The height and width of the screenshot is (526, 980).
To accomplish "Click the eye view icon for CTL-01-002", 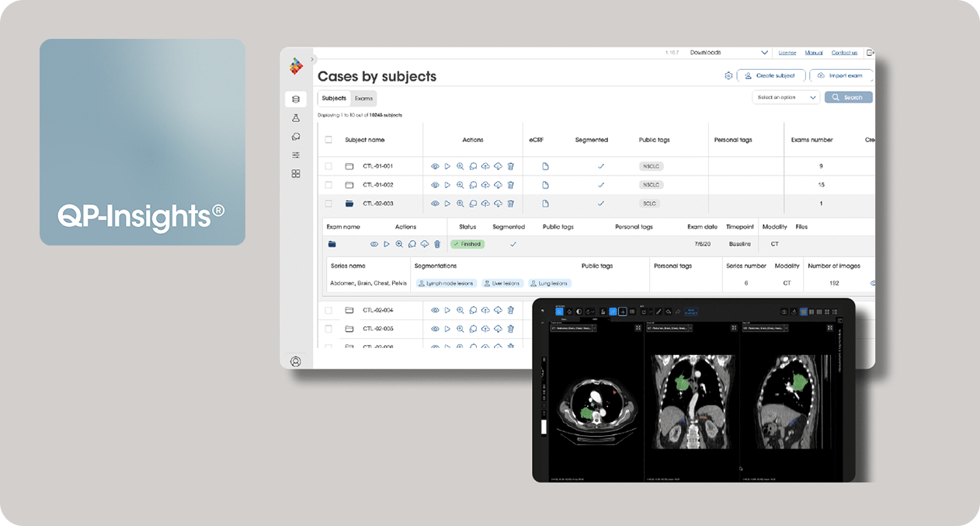I will pos(435,185).
